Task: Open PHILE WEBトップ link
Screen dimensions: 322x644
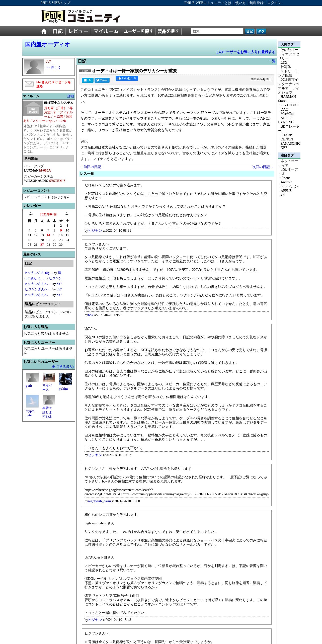Action: click(55, 3)
